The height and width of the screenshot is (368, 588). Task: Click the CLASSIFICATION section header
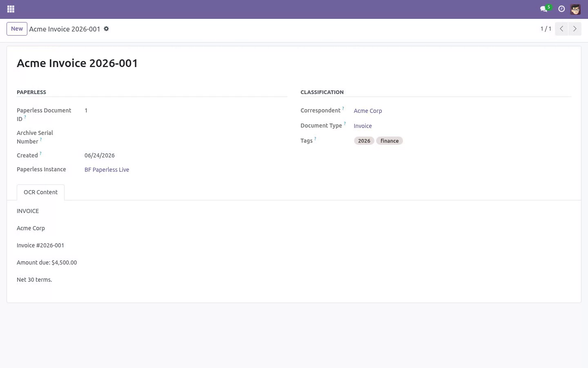point(322,92)
